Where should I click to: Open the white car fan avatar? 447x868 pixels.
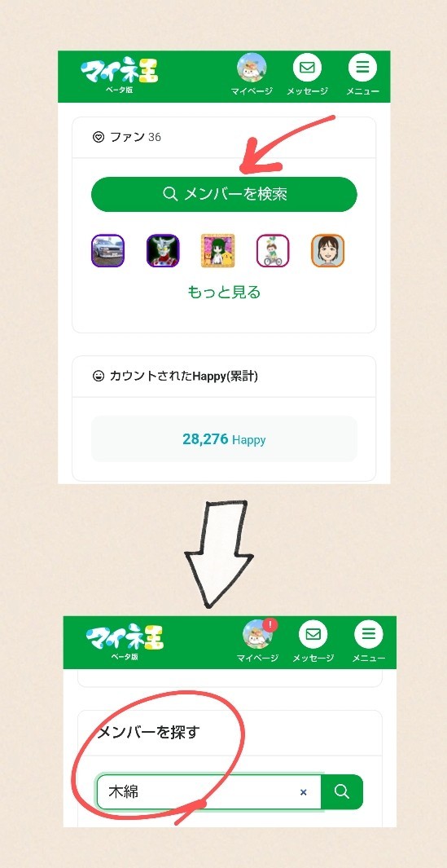click(x=107, y=251)
